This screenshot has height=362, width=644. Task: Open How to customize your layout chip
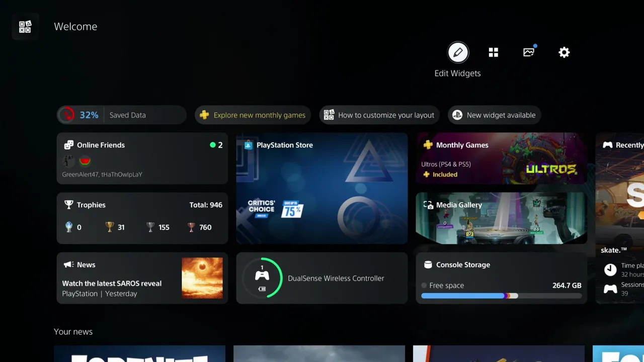(379, 115)
